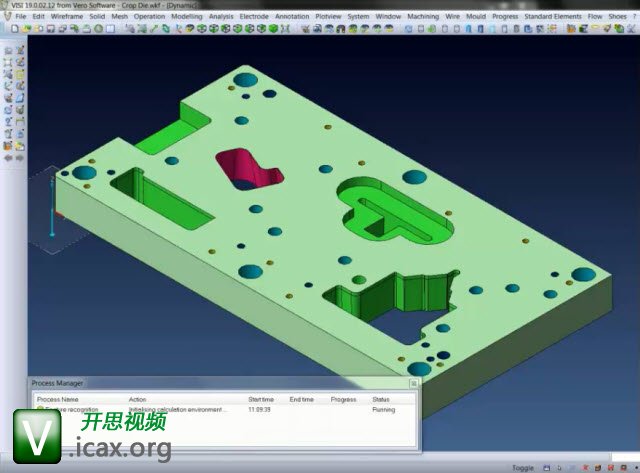
Task: Click the Toggle label in status bar
Action: pyautogui.click(x=523, y=468)
